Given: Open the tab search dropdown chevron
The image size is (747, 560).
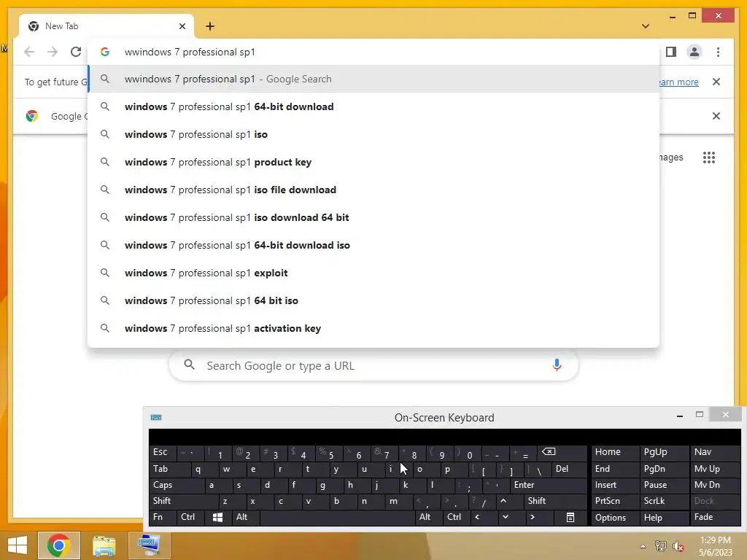Looking at the screenshot, I should tap(646, 26).
